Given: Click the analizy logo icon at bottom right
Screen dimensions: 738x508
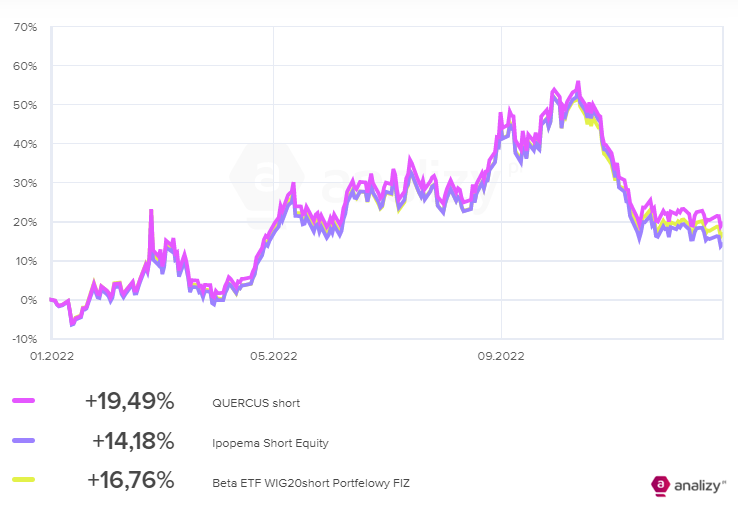Looking at the screenshot, I should 661,485.
